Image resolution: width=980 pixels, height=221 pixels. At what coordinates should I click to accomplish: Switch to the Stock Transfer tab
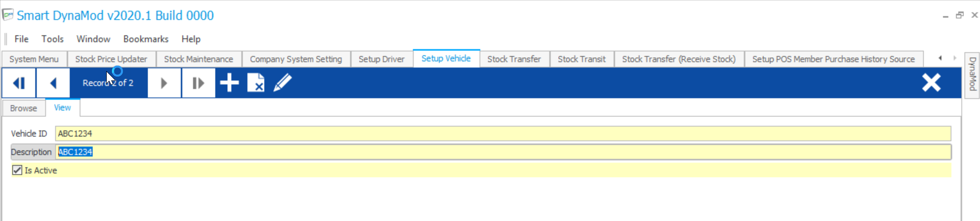pyautogui.click(x=514, y=59)
